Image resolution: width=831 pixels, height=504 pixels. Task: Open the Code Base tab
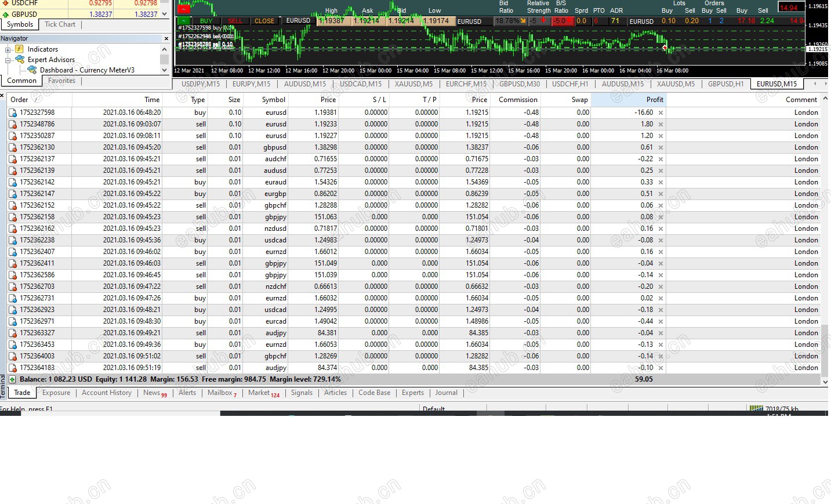tap(374, 393)
